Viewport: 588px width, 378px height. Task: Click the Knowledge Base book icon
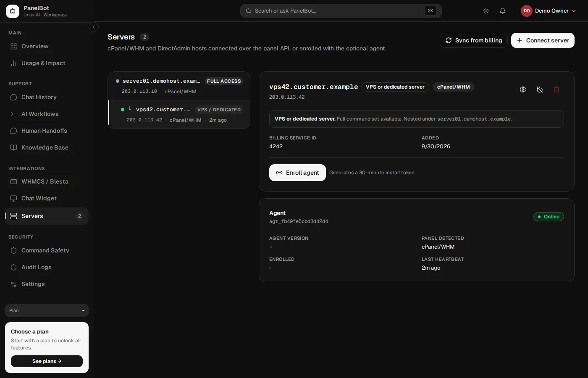pos(13,147)
